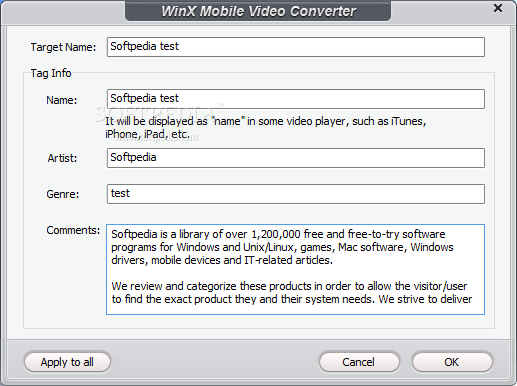Screen dimensions: 517x386
Task: Click the "Genre:" label
Action: (63, 194)
